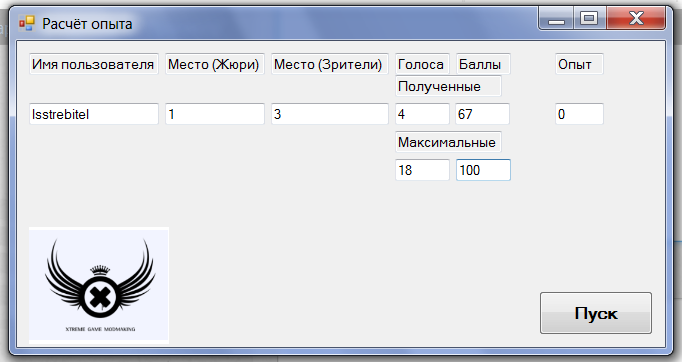Click the Опыт label
Image resolution: width=682 pixels, height=362 pixels.
[579, 64]
